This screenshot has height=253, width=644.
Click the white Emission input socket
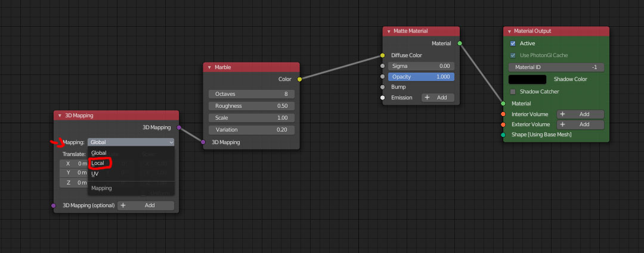click(382, 98)
